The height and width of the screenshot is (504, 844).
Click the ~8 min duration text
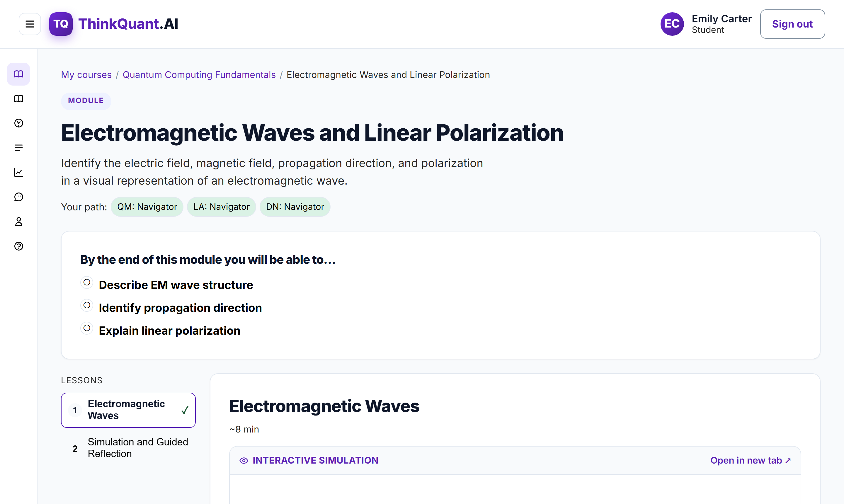point(244,430)
